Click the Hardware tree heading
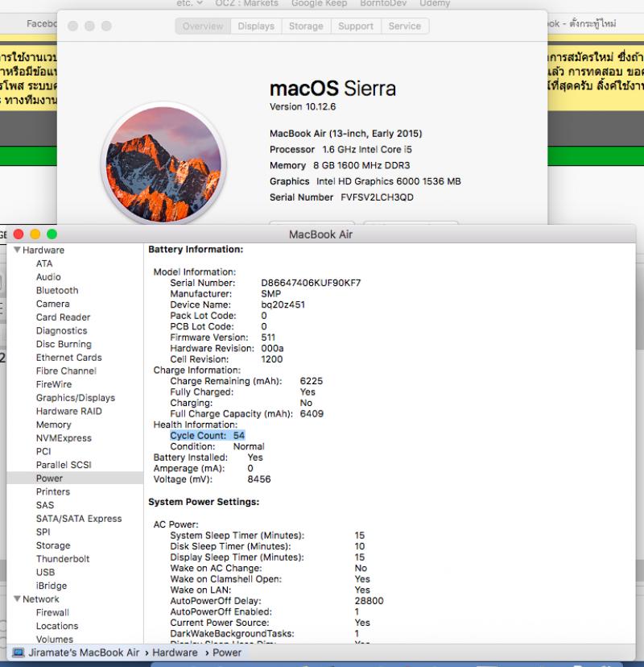Viewport: 644px width, 667px height. [x=43, y=250]
